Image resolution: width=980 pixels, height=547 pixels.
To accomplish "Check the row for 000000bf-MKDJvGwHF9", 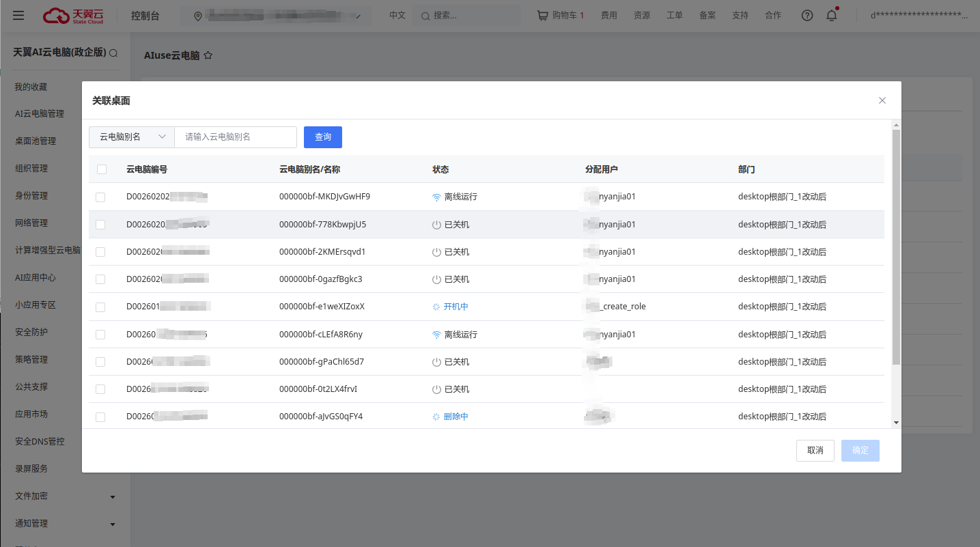I will pos(100,197).
